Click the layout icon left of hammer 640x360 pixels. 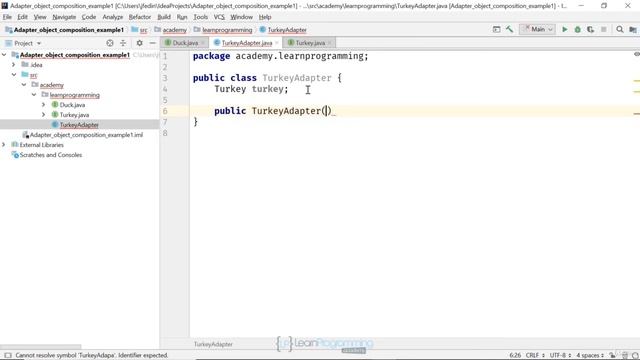[496, 29]
